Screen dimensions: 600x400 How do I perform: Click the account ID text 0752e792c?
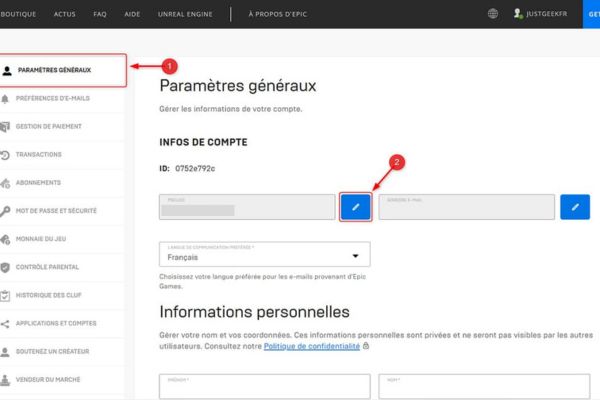coord(195,168)
